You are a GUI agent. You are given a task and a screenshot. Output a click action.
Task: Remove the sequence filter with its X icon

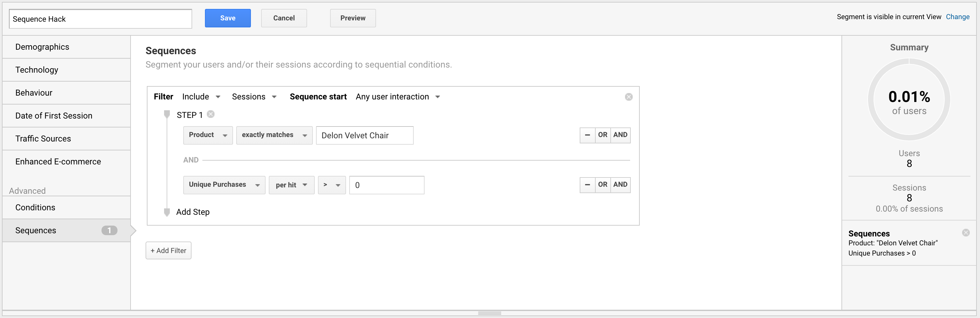tap(629, 97)
